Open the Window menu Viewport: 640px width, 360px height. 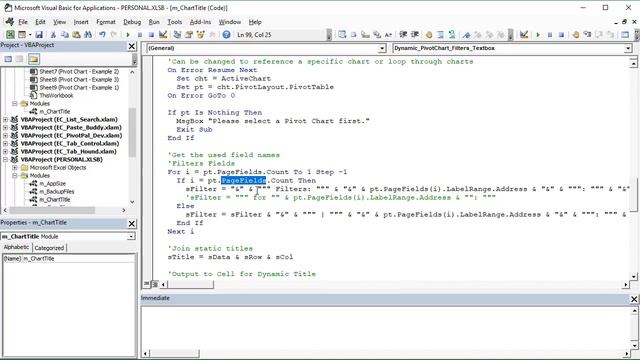[x=229, y=22]
